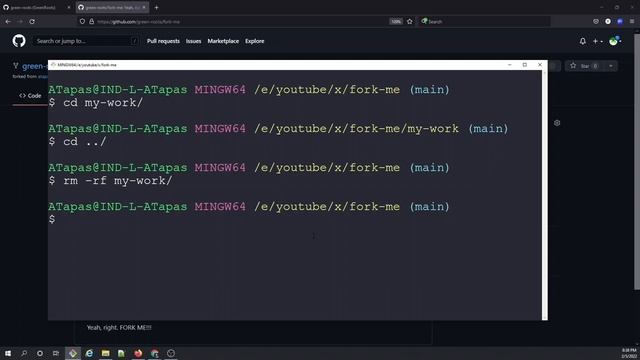Switch to the first browser tab
640x360 pixels.
pyautogui.click(x=36, y=7)
